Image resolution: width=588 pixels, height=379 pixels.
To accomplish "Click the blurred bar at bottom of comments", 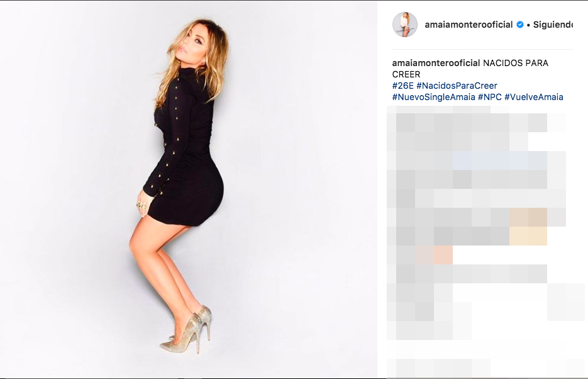I will click(x=439, y=368).
